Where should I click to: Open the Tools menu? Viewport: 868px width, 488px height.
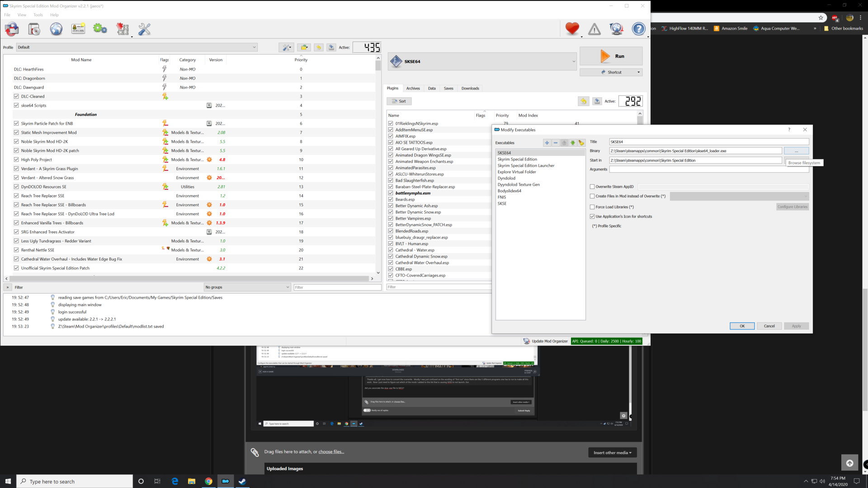click(38, 15)
